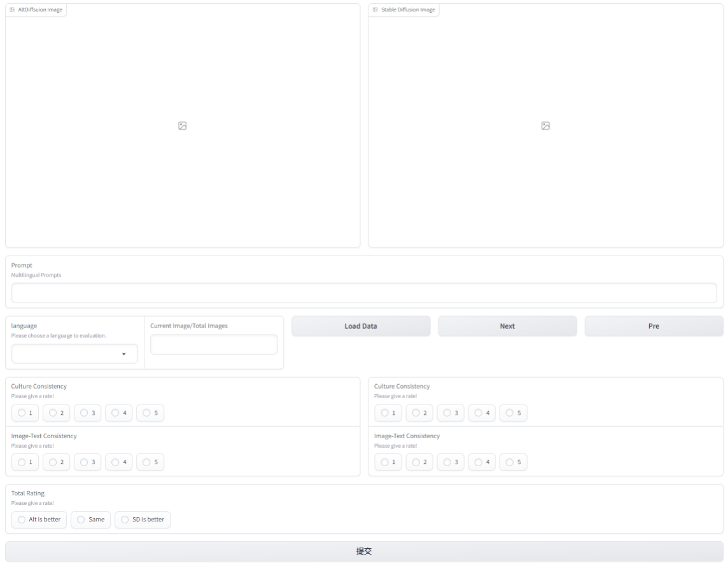Focus the Multilingual Prompts text field
Viewport: 728px width, 566px height.
[x=364, y=293]
